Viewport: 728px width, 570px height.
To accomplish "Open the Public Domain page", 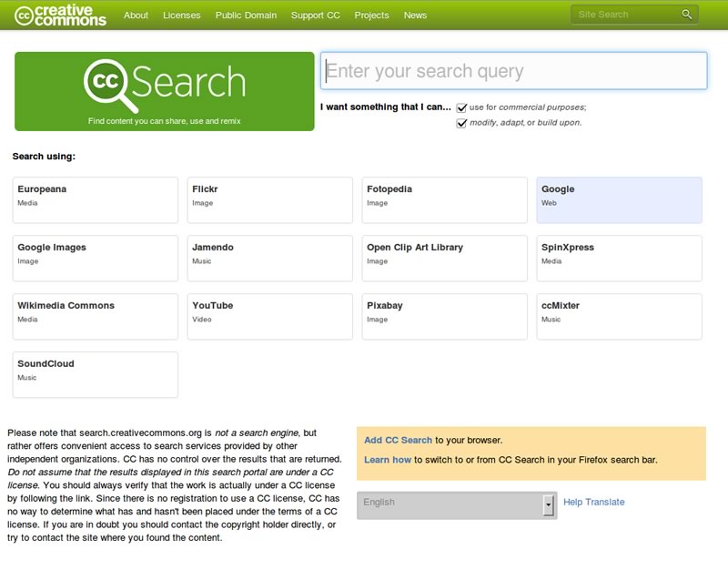I will [248, 15].
